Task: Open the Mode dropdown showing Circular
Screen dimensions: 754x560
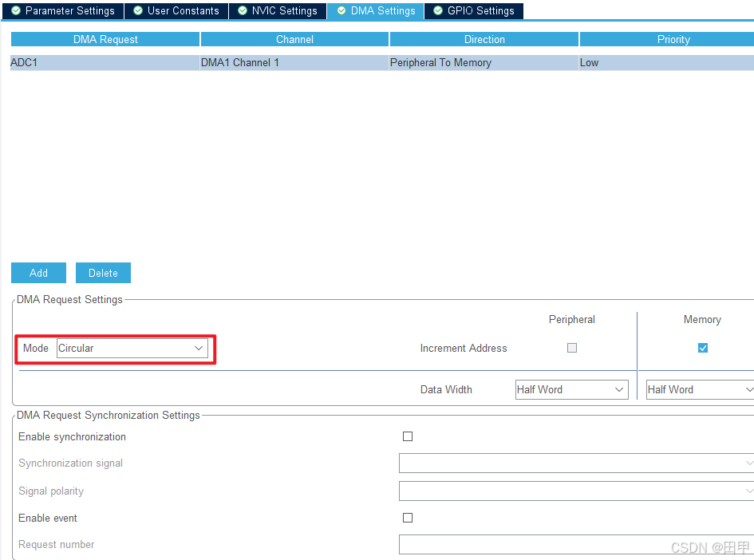Action: [x=132, y=348]
